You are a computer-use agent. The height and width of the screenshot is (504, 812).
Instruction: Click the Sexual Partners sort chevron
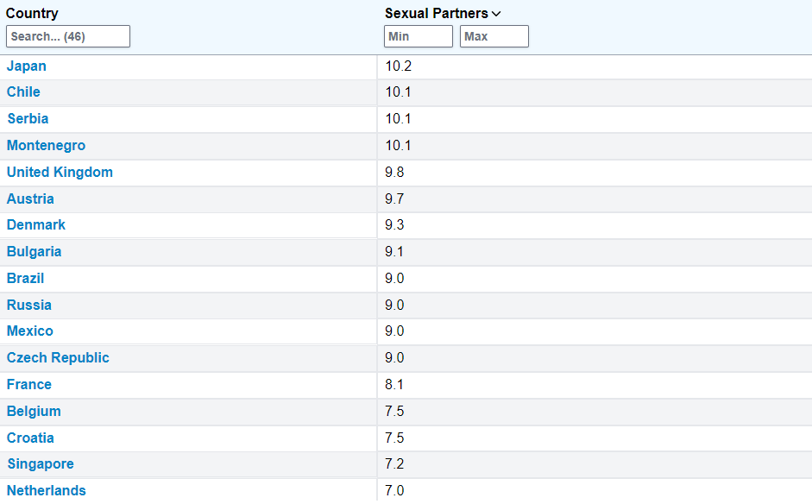tap(496, 14)
